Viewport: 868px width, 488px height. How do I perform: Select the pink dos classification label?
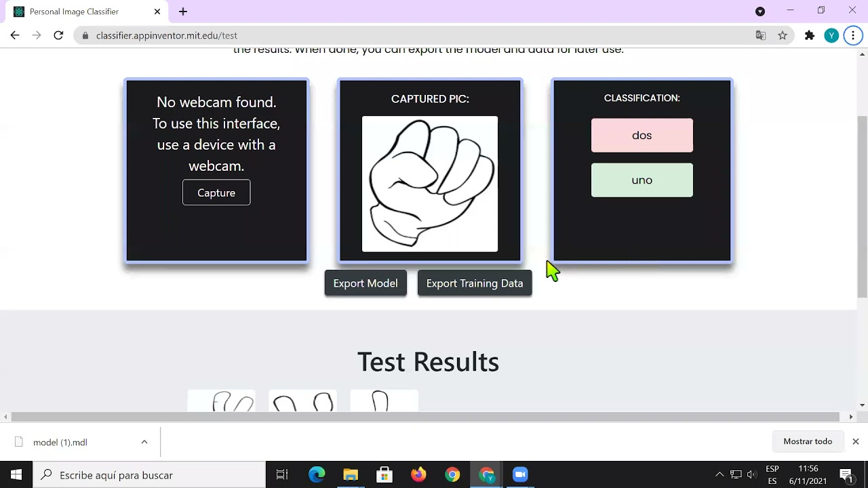(x=642, y=136)
